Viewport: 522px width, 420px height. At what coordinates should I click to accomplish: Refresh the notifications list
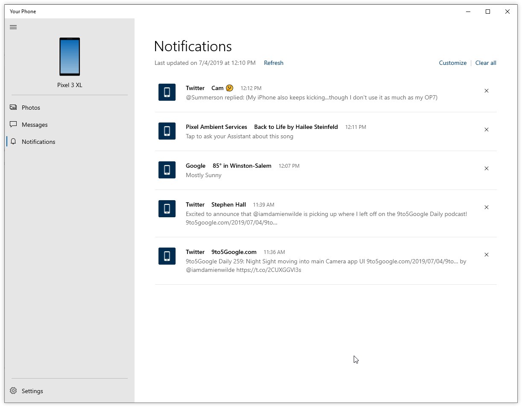pos(273,63)
